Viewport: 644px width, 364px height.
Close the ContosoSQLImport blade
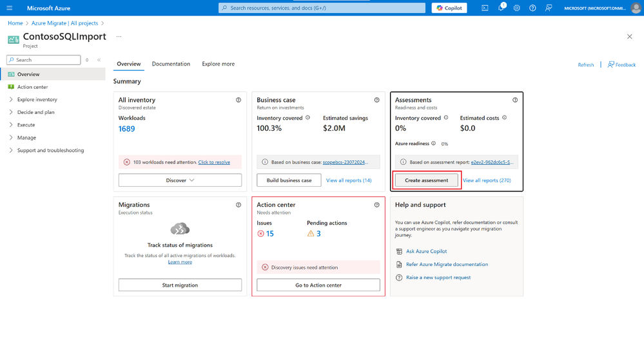coord(630,37)
